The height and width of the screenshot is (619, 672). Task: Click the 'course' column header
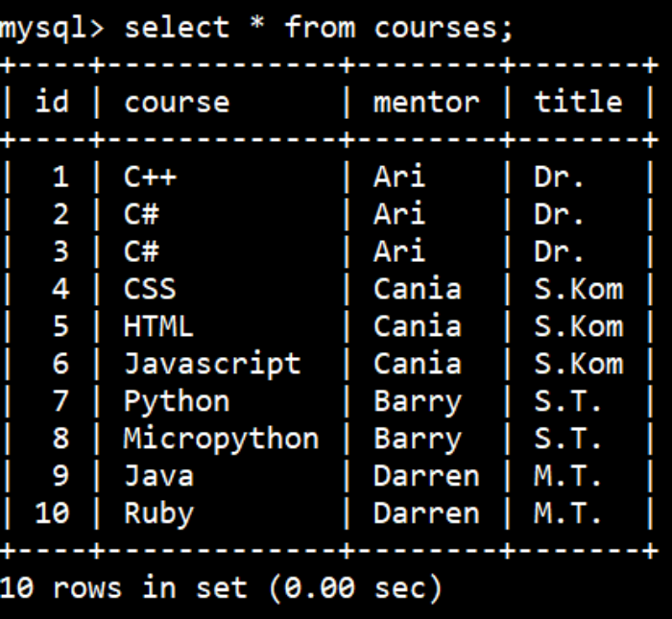(177, 103)
